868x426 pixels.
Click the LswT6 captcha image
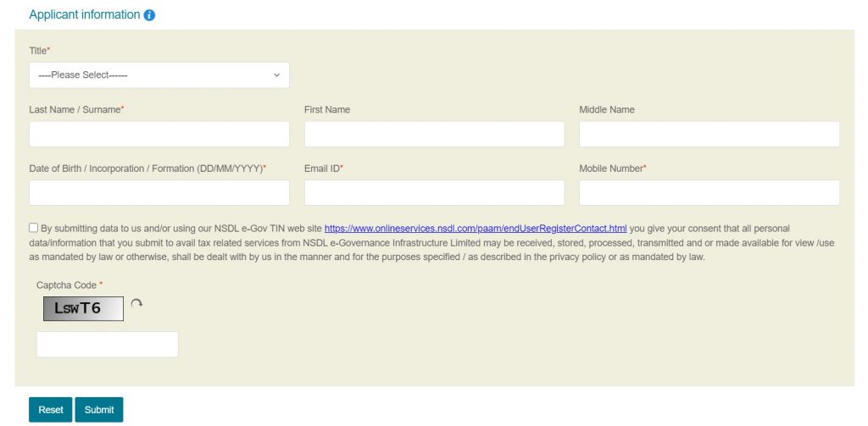pos(84,309)
